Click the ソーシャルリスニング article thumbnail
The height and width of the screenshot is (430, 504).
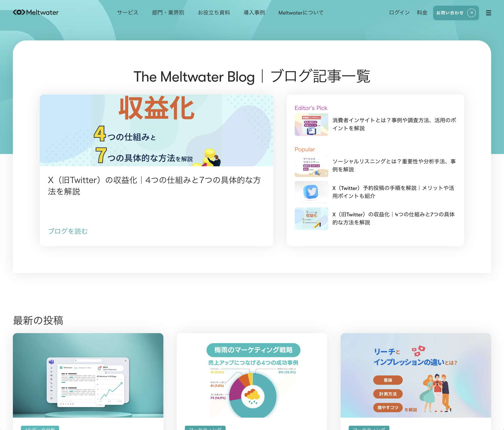click(311, 166)
